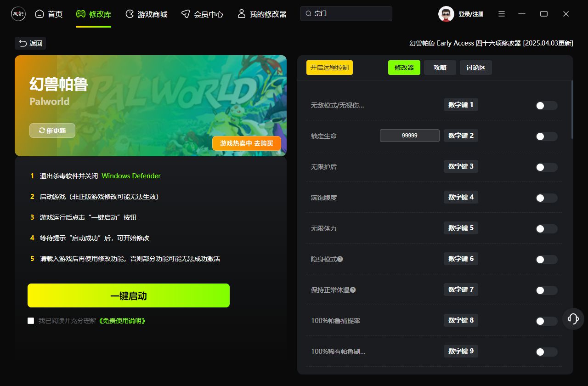Enable the 无限护盾 toggle switch
This screenshot has height=386, width=588.
546,167
